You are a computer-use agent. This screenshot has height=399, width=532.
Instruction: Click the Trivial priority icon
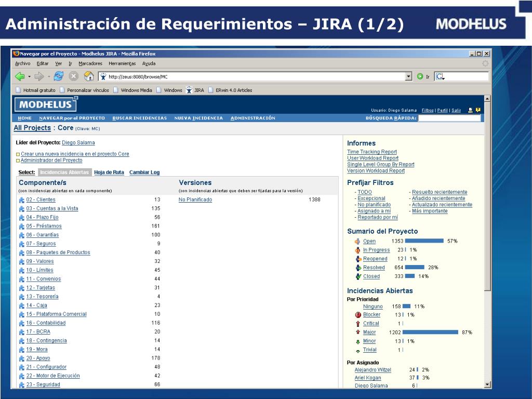[x=358, y=351]
